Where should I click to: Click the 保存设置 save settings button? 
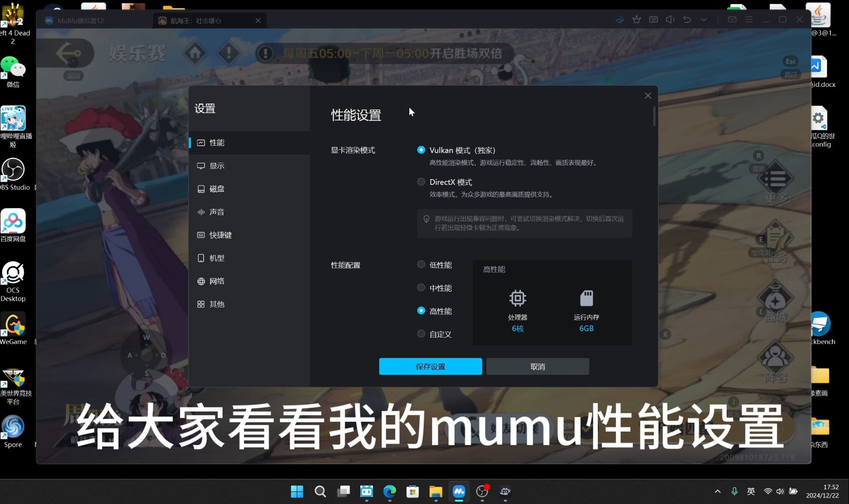click(430, 366)
